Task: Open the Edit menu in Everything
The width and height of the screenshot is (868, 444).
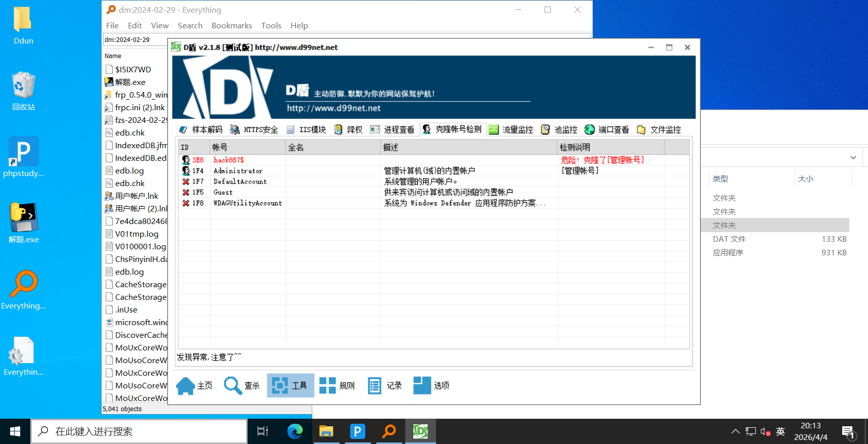Action: point(134,25)
